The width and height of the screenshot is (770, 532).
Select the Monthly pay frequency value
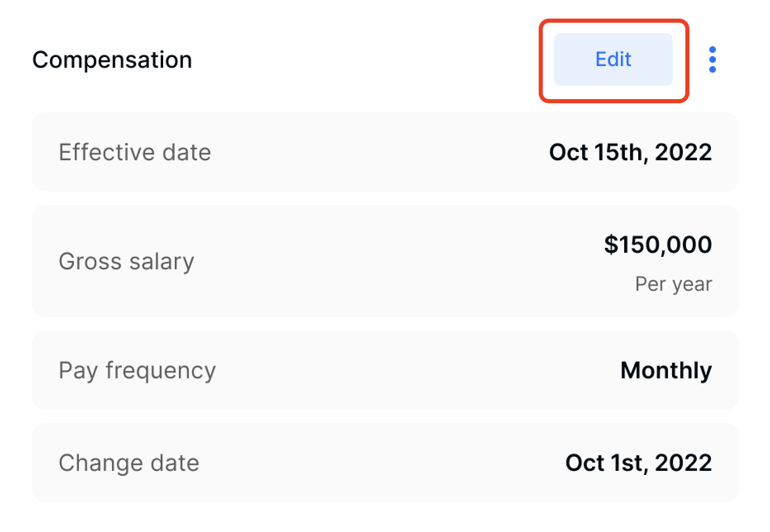click(666, 370)
